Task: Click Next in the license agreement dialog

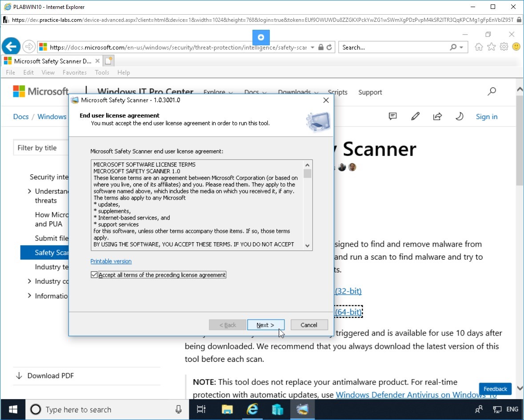Action: (x=266, y=325)
